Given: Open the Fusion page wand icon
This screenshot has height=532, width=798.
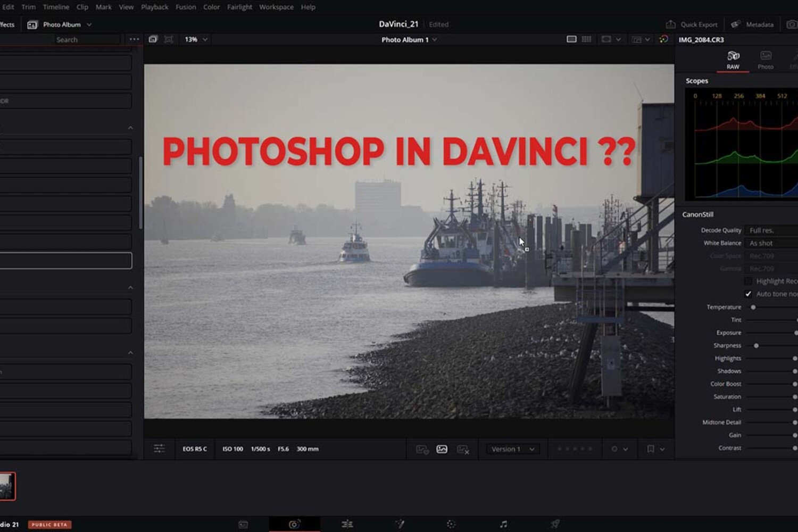Looking at the screenshot, I should point(400,524).
